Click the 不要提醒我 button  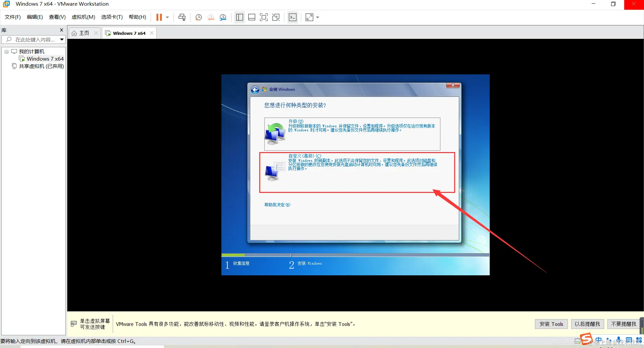624,324
